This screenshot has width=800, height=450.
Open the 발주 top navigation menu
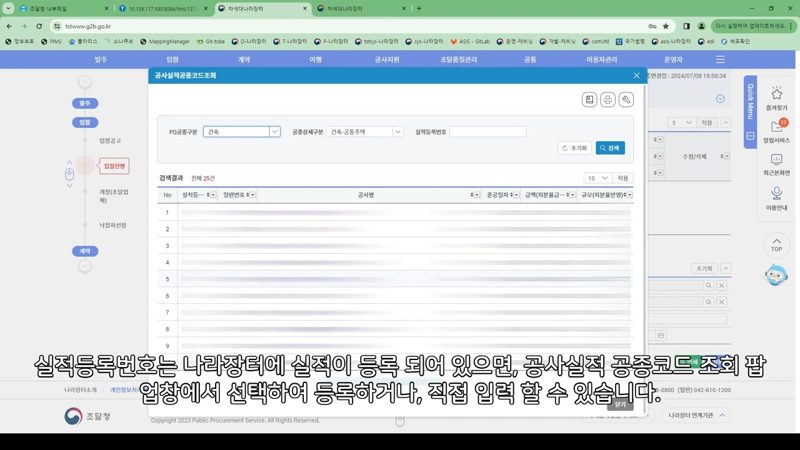[101, 60]
